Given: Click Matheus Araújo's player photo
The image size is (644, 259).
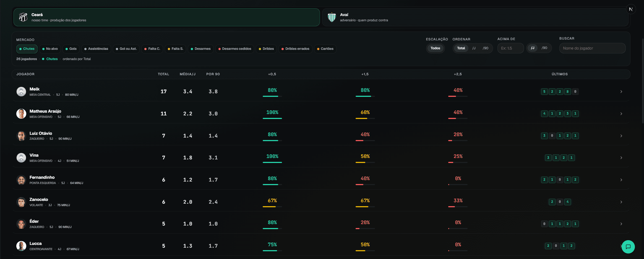Looking at the screenshot, I should (21, 114).
